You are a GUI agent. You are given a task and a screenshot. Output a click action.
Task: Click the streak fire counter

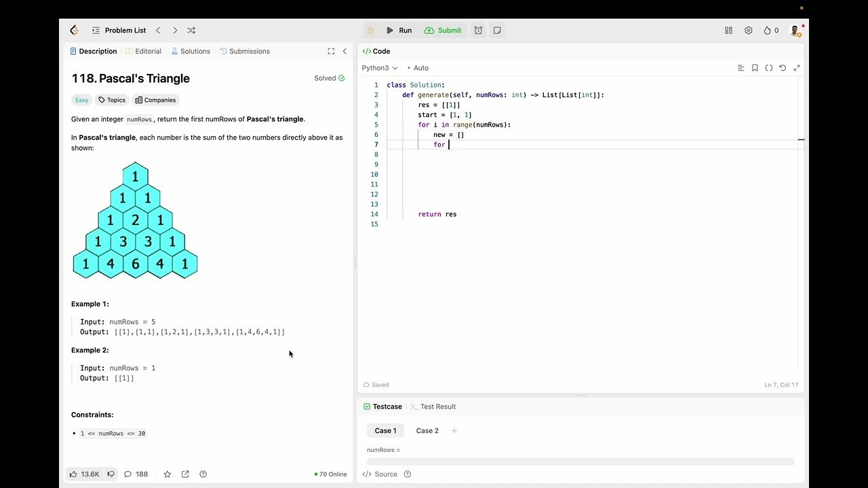pyautogui.click(x=771, y=30)
